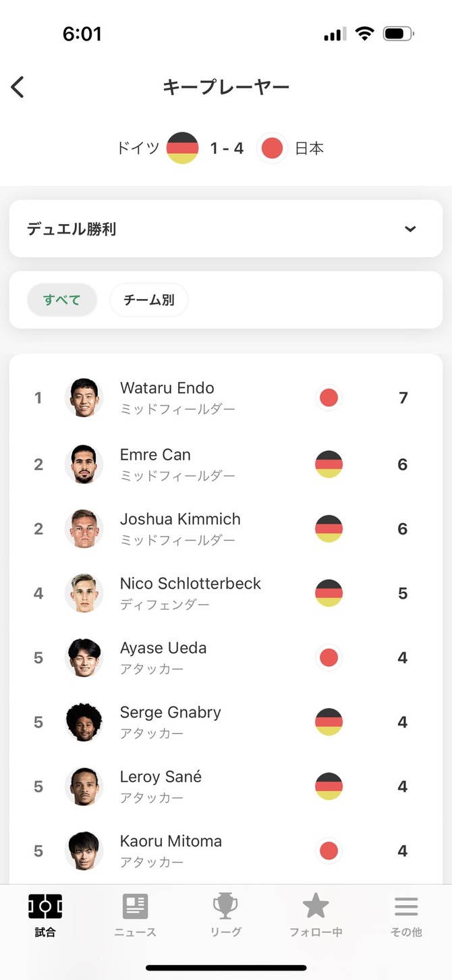Tap the back arrow icon
Screen dimensions: 452x980
click(x=18, y=87)
